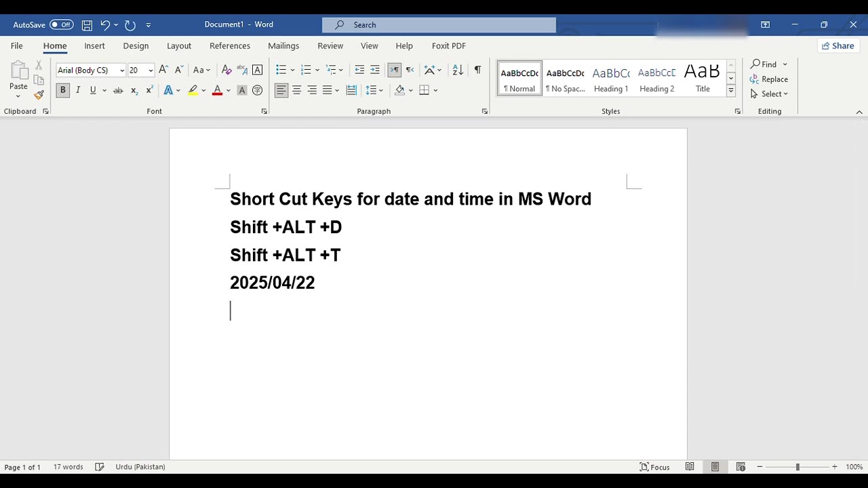Click the Copy icon in Clipboard group

pyautogui.click(x=39, y=80)
